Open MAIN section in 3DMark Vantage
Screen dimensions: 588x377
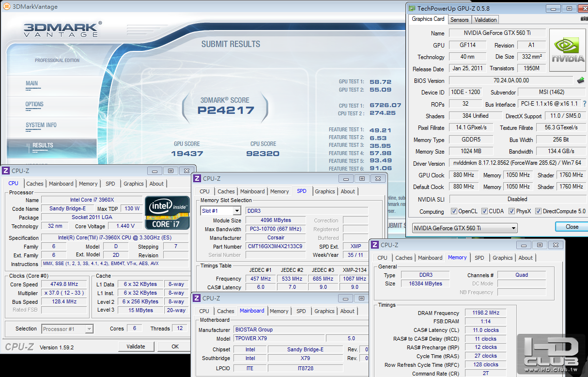point(32,83)
